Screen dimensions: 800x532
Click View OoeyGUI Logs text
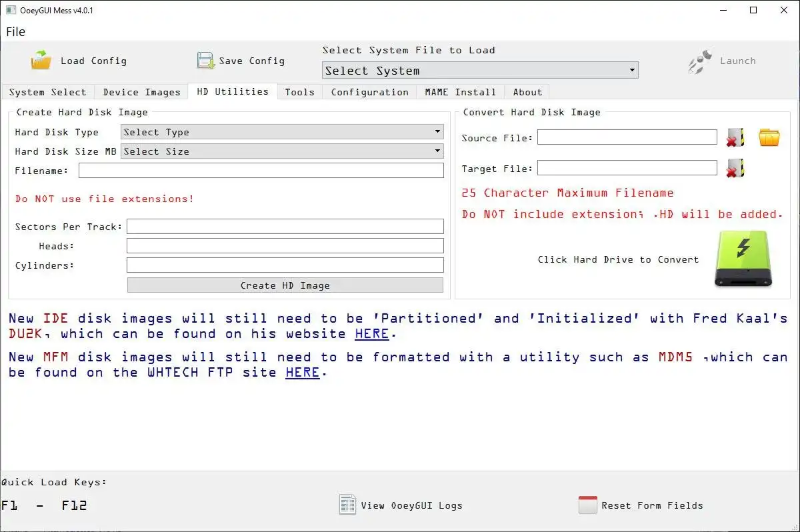tap(411, 505)
